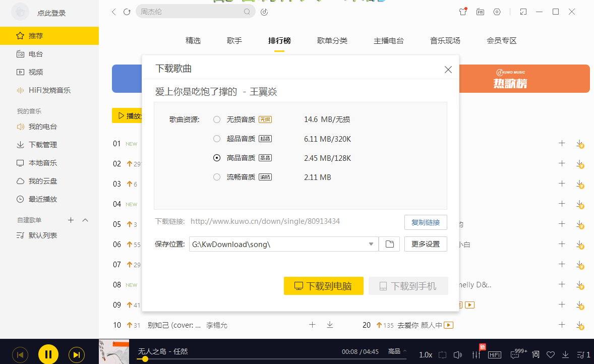Close the 下载歌曲 dialog
This screenshot has height=364, width=594.
point(448,69)
